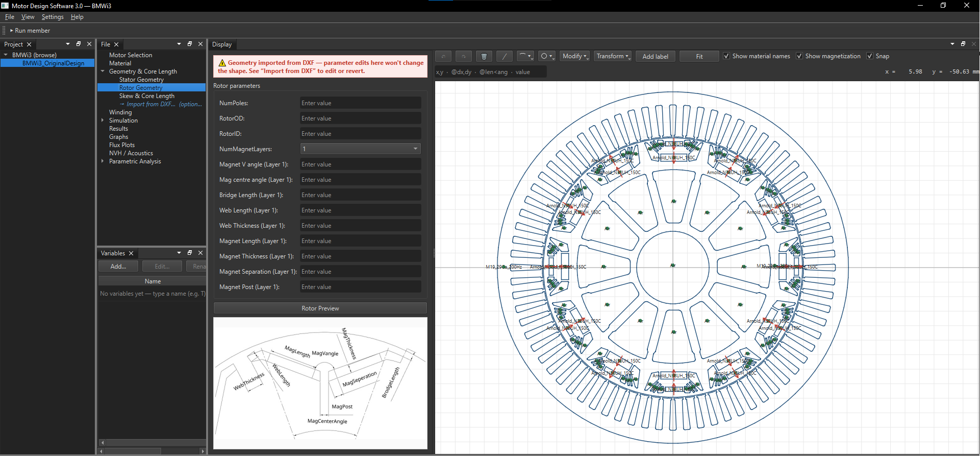Click the RotorOD input field

[x=360, y=118]
